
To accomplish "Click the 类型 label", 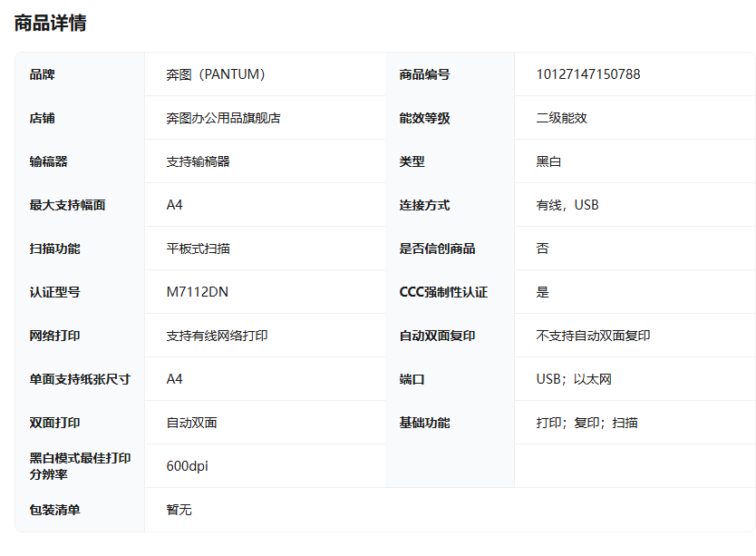I will point(412,161).
